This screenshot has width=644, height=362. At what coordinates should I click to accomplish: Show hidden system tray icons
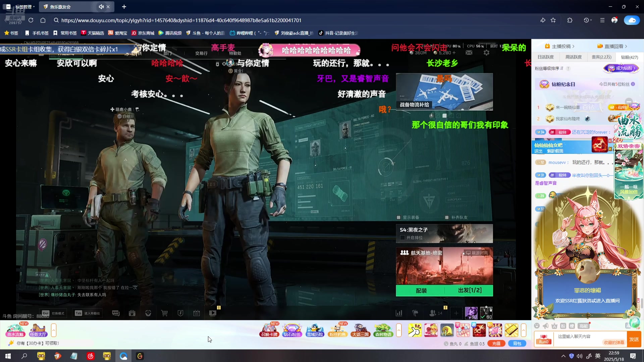click(563, 356)
